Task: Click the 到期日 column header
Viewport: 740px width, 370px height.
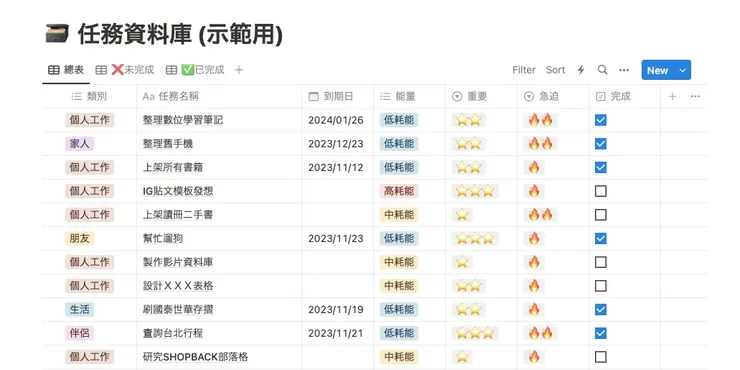Action: [x=337, y=96]
